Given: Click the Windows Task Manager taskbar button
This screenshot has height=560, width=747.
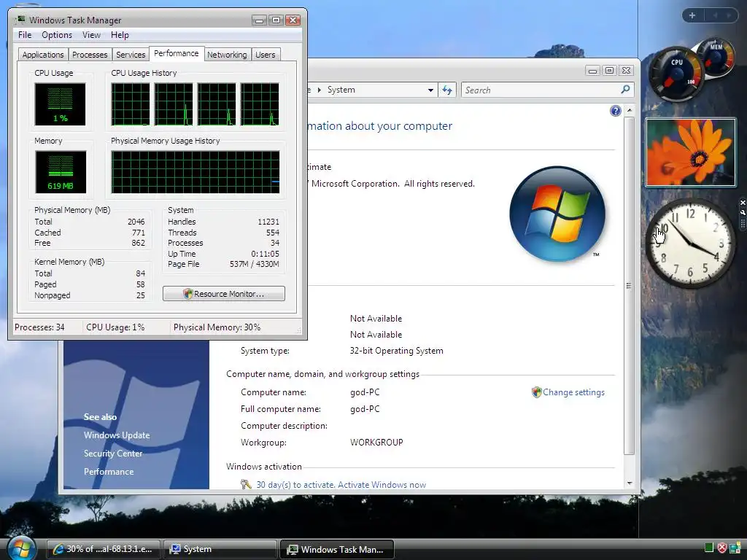Looking at the screenshot, I should [337, 549].
